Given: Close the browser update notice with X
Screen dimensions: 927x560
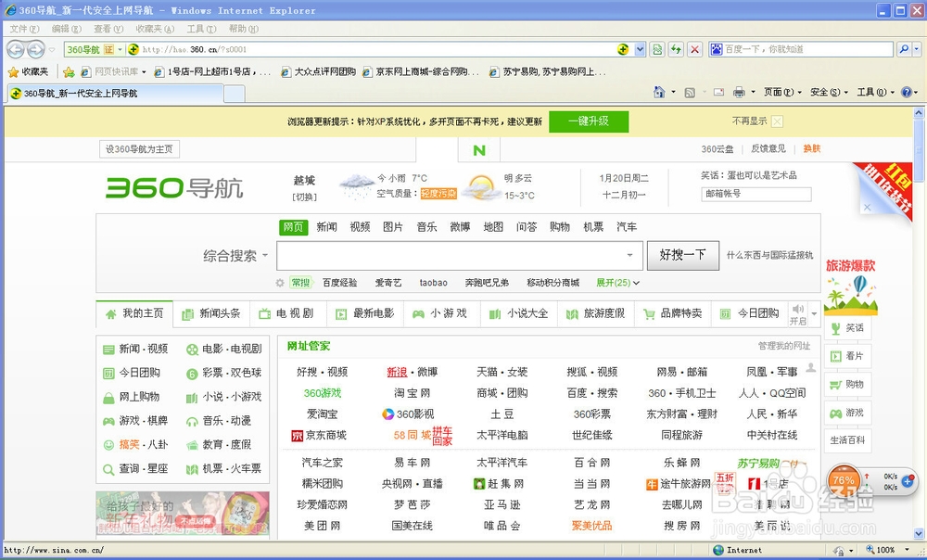Looking at the screenshot, I should (778, 121).
